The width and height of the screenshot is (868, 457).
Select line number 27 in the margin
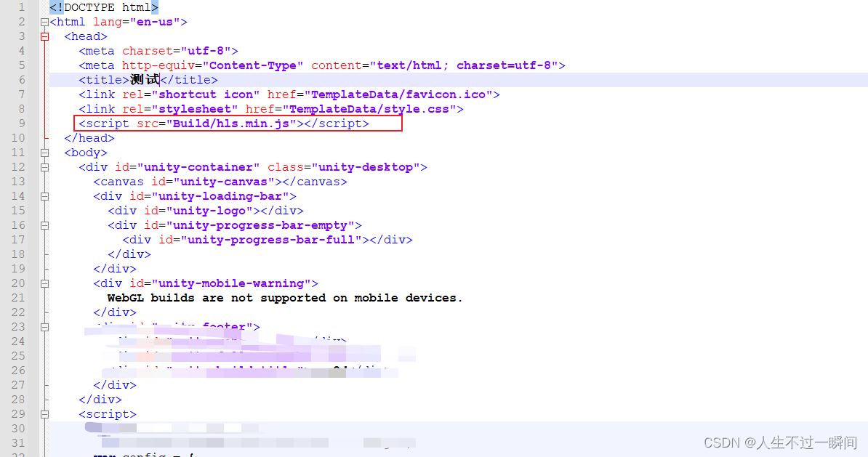(17, 385)
